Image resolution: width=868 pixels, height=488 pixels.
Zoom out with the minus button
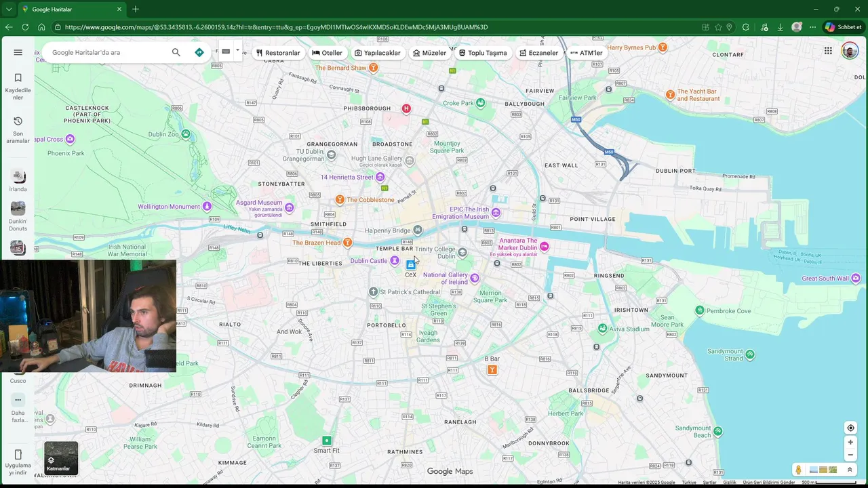(x=850, y=455)
